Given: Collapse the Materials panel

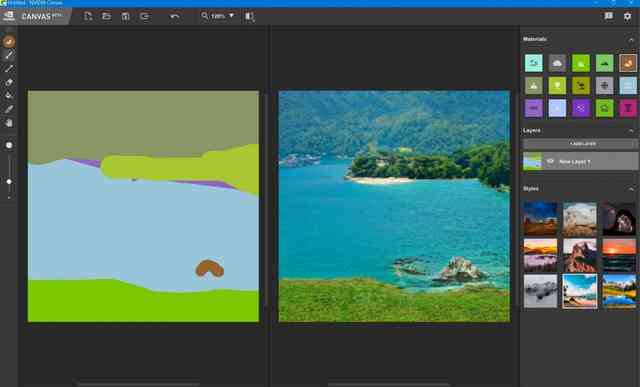Looking at the screenshot, I should [x=631, y=40].
